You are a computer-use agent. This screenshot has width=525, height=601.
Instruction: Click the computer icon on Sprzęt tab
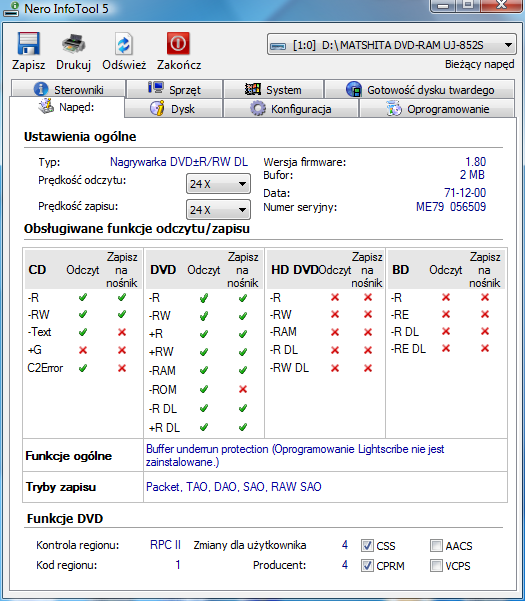[156, 88]
